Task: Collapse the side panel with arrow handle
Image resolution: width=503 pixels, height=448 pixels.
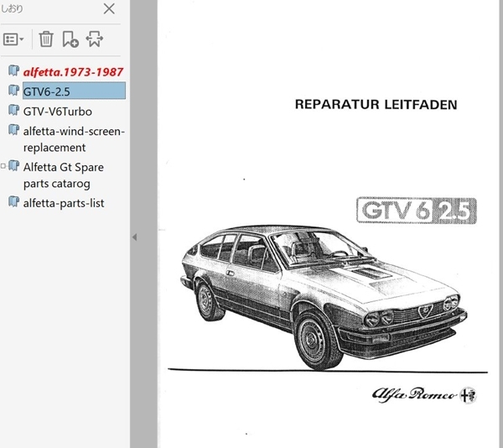Action: tap(135, 237)
